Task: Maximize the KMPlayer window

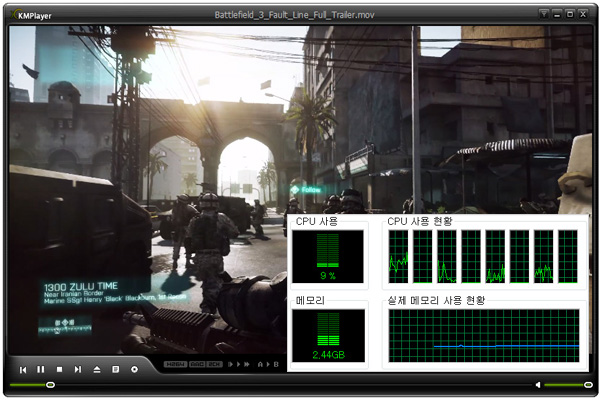Action: (570, 14)
